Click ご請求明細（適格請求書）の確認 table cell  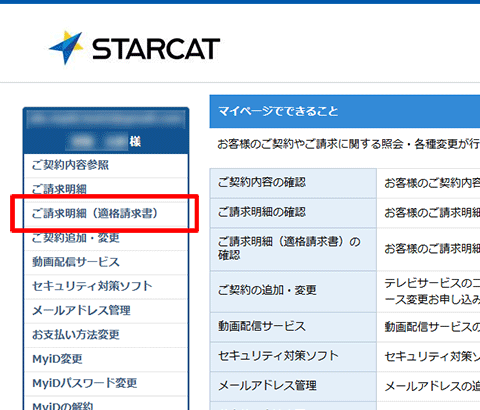(293, 249)
